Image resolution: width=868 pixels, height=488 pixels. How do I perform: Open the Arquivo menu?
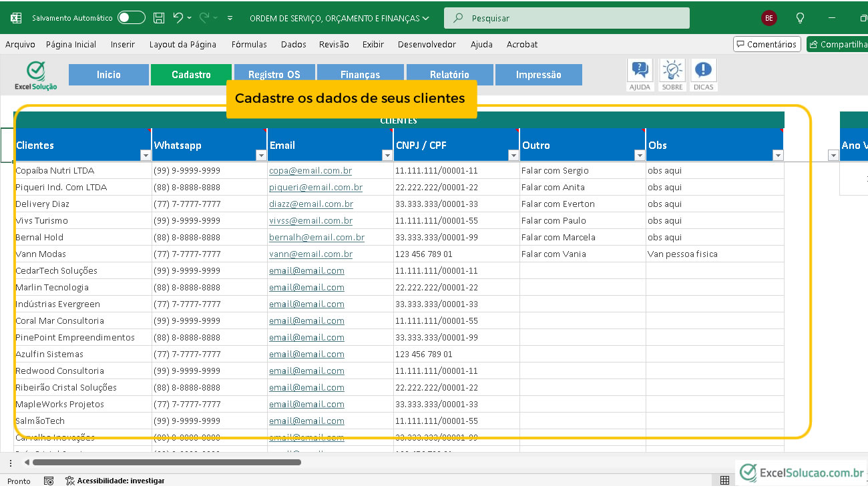coord(20,44)
